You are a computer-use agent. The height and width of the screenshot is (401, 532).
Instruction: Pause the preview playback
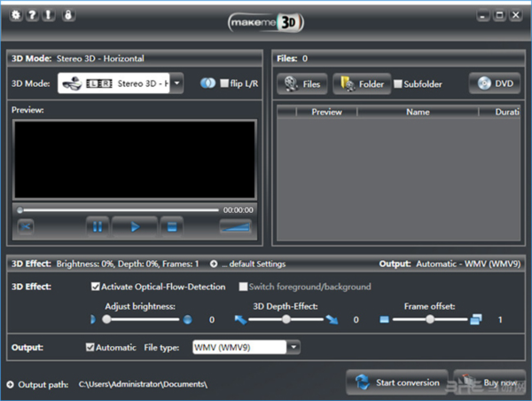pos(98,226)
